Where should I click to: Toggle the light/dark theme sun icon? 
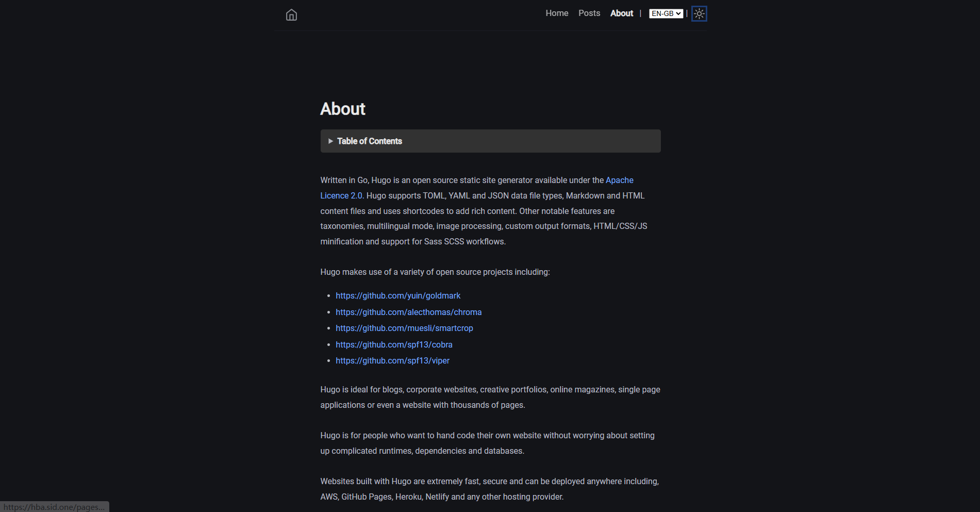699,14
